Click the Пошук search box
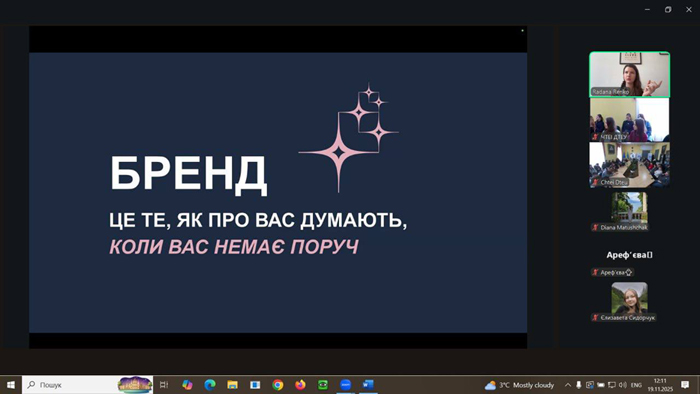This screenshot has height=394, width=700. click(88, 385)
